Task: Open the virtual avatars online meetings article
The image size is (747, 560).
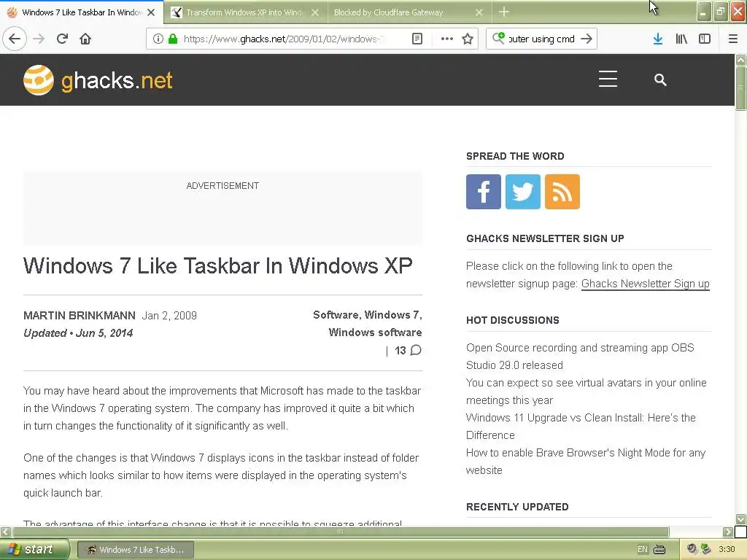Action: click(x=586, y=392)
